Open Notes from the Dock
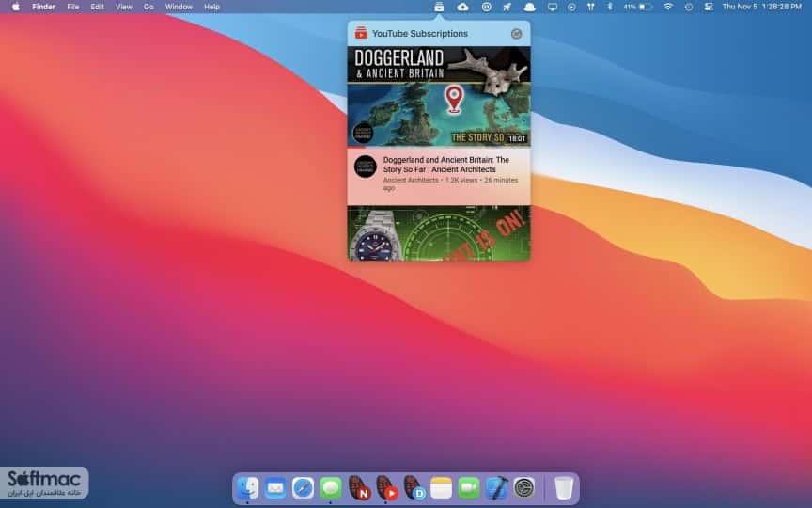Screen dimensions: 812x508 click(x=441, y=488)
